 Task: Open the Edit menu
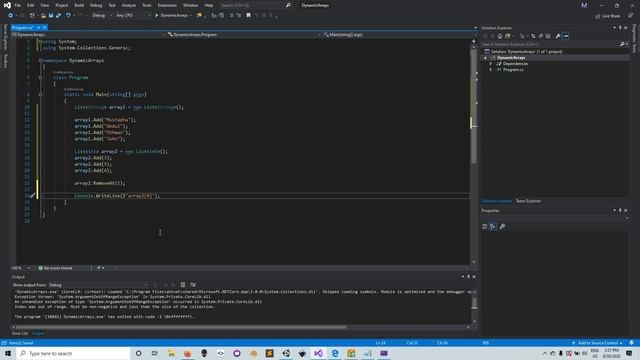31,5
